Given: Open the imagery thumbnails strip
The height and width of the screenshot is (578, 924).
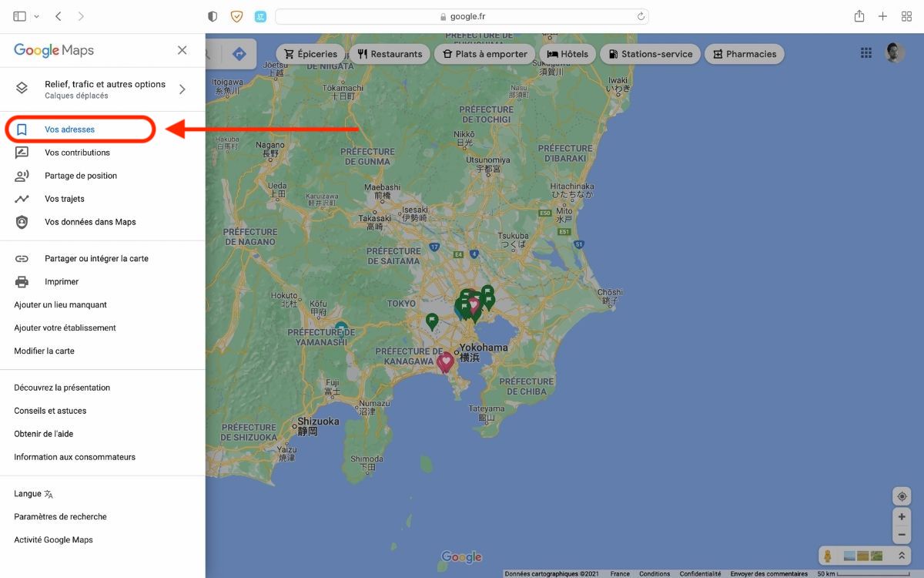Looking at the screenshot, I should (x=863, y=556).
